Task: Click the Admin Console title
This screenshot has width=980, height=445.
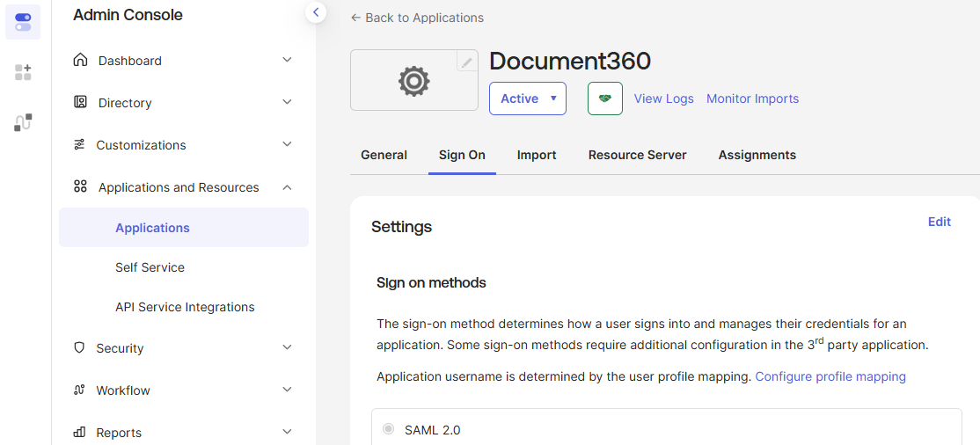Action: coord(128,15)
